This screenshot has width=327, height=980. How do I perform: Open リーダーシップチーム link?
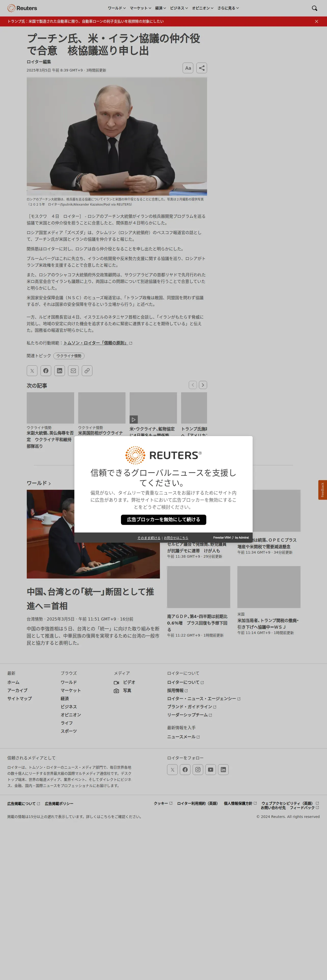point(189,715)
